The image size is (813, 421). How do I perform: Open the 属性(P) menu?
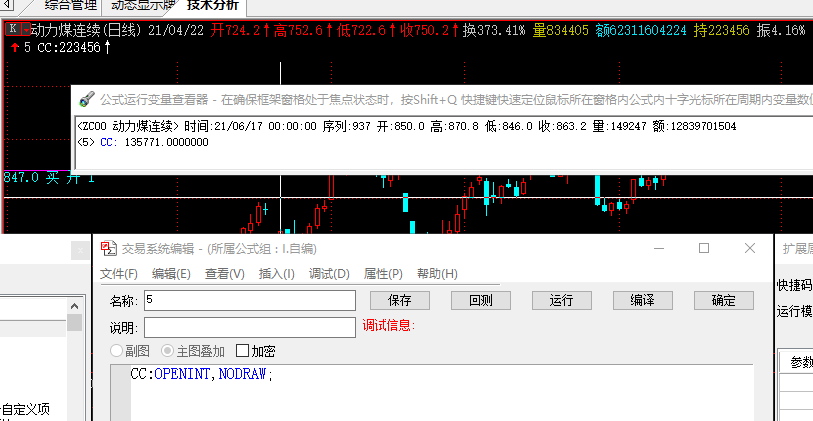[x=383, y=274]
